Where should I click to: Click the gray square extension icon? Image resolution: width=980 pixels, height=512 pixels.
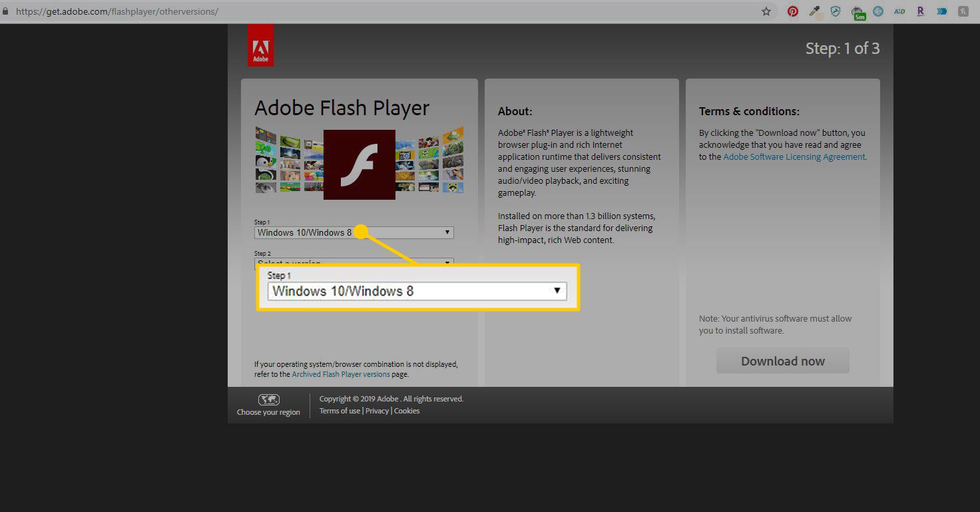click(x=963, y=11)
